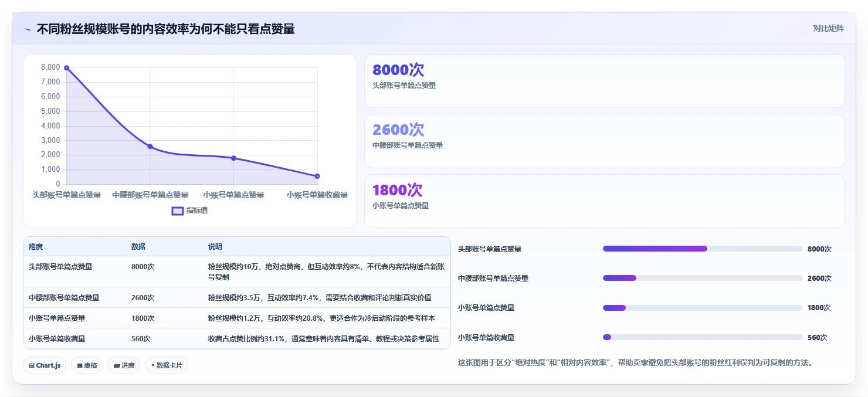The width and height of the screenshot is (868, 397).
Task: Click table cell 头部账号单篇点赞量
Action: pyautogui.click(x=60, y=266)
